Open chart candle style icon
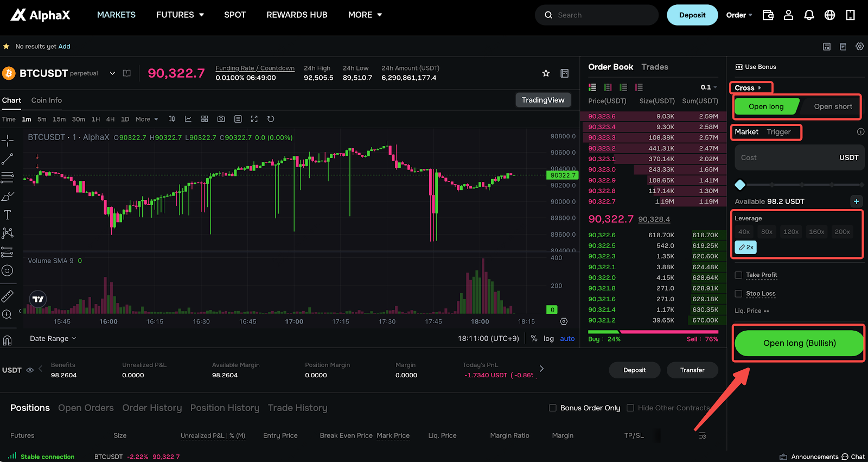The width and height of the screenshot is (868, 462). (x=171, y=119)
